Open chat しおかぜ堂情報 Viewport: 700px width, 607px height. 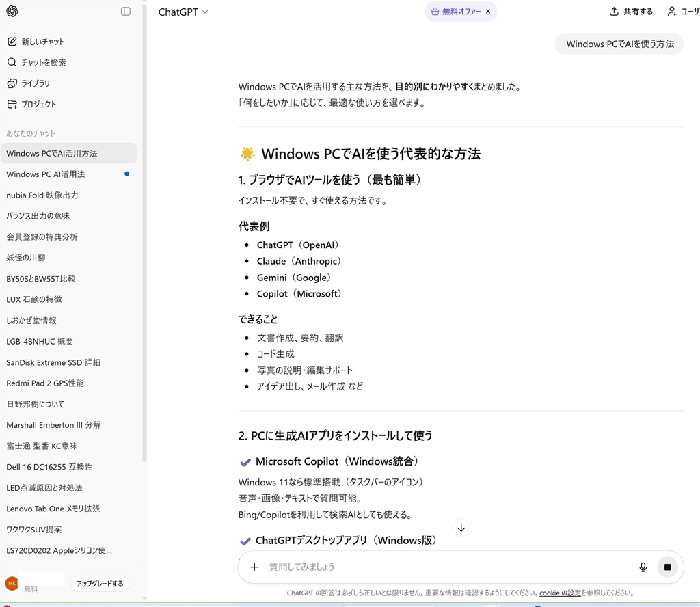click(69, 321)
